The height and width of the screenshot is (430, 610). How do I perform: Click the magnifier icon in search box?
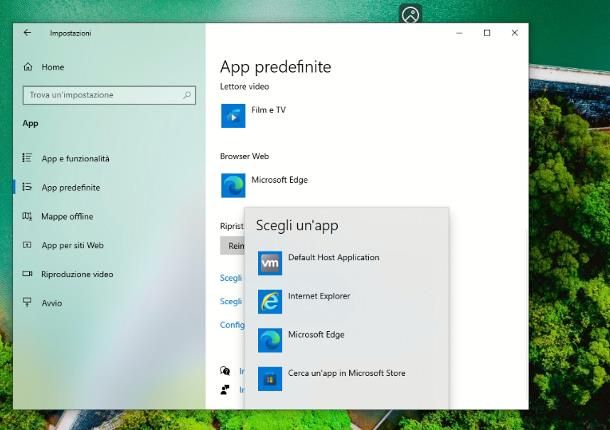coord(187,95)
